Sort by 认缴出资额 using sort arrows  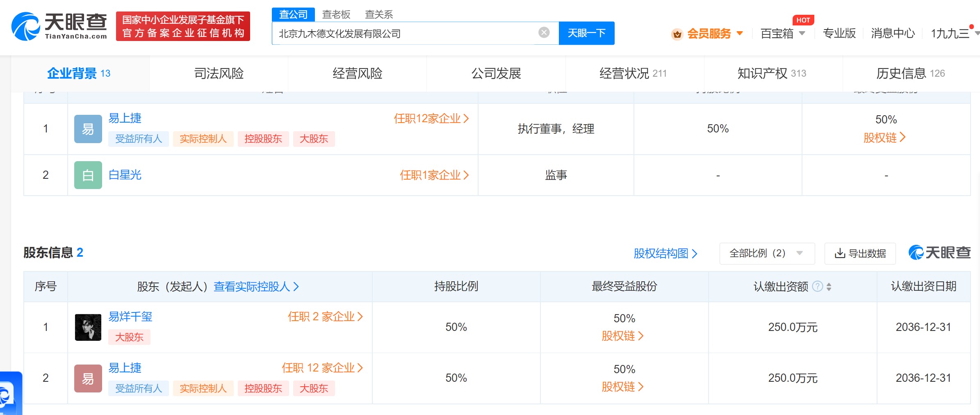(829, 287)
